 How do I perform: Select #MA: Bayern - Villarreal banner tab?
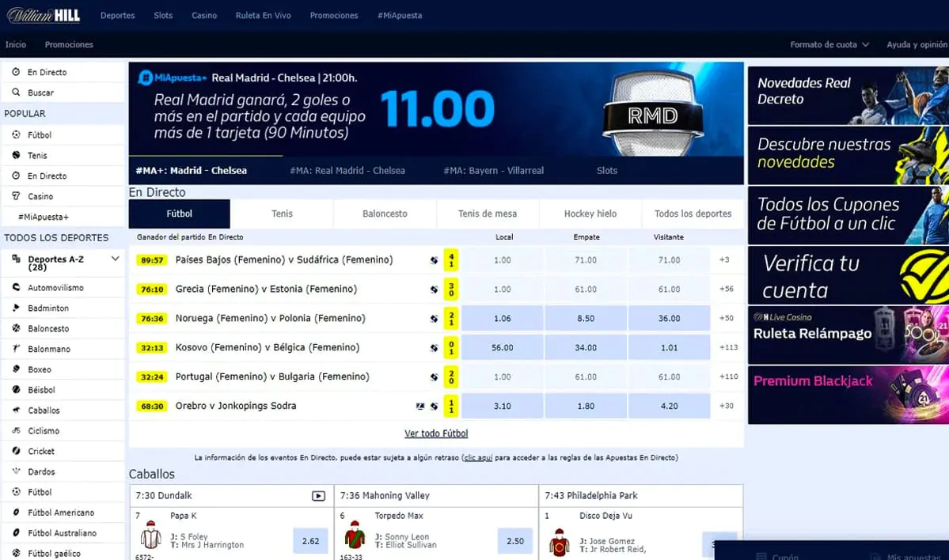point(493,171)
